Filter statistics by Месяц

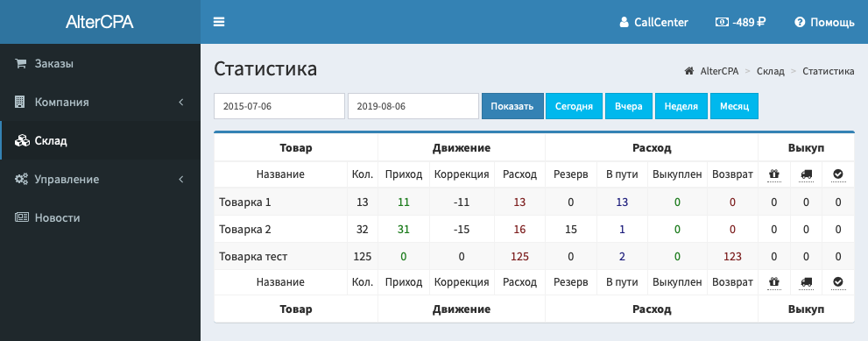(x=734, y=106)
